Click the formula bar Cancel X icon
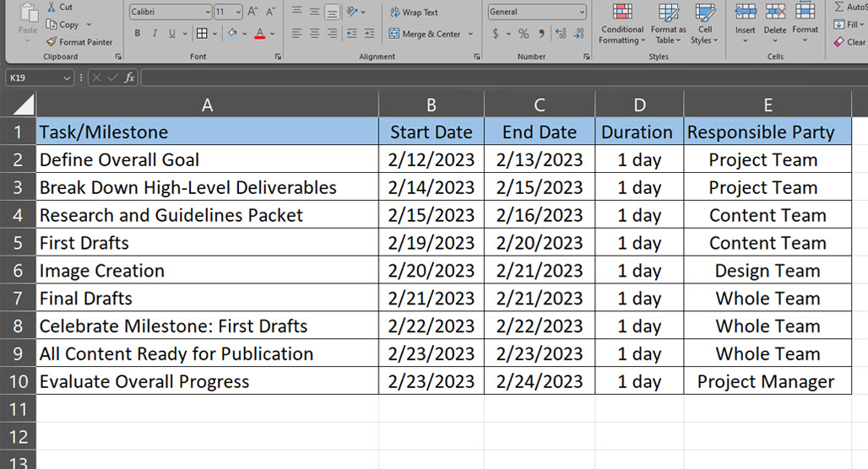The height and width of the screenshot is (469, 868). coord(96,78)
